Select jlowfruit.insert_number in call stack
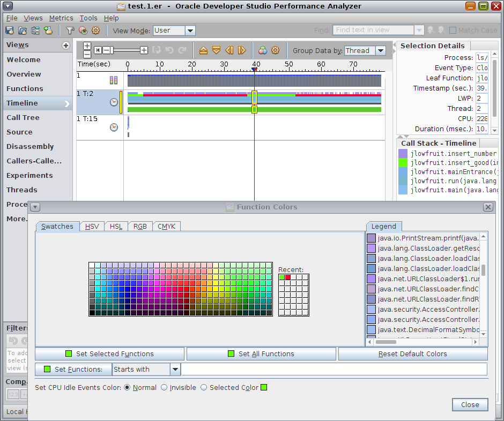This screenshot has height=421, width=504. [x=448, y=154]
